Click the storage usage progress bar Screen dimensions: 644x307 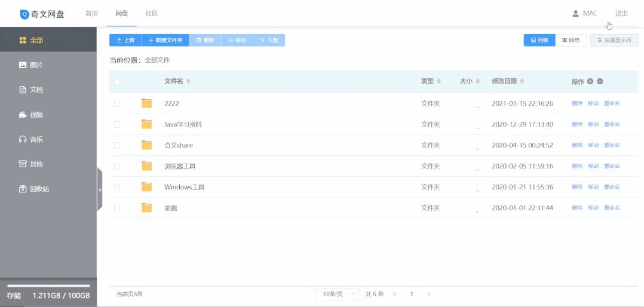(48, 285)
